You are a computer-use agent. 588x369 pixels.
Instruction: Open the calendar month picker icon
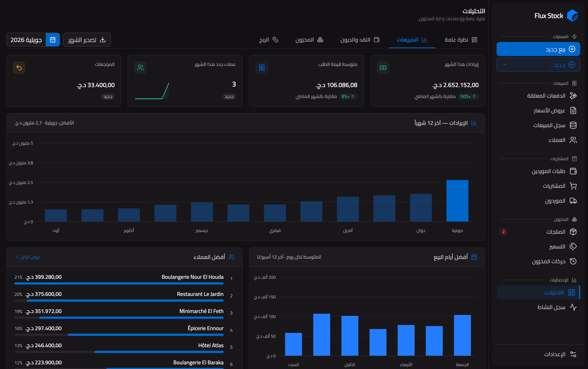point(53,40)
